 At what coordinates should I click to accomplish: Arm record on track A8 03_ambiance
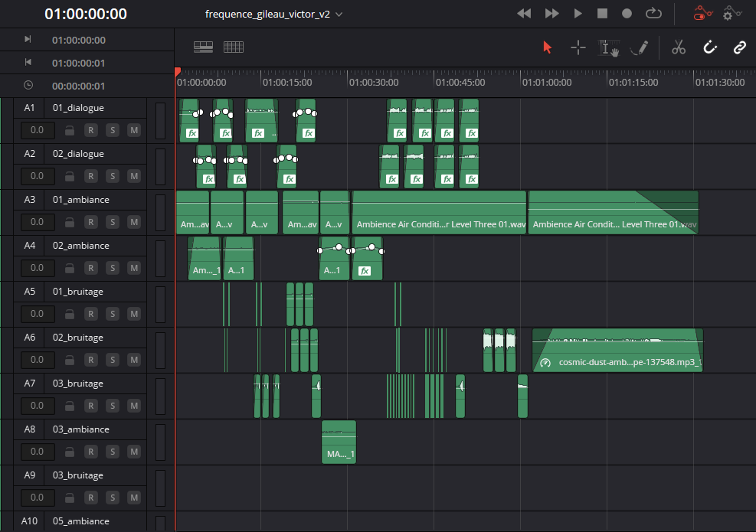[x=90, y=452]
